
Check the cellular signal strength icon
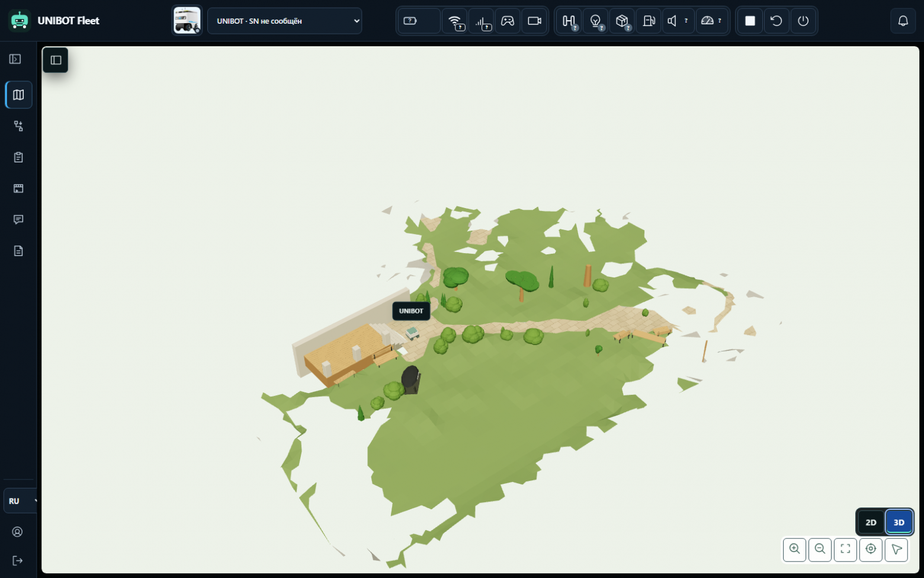coord(482,21)
